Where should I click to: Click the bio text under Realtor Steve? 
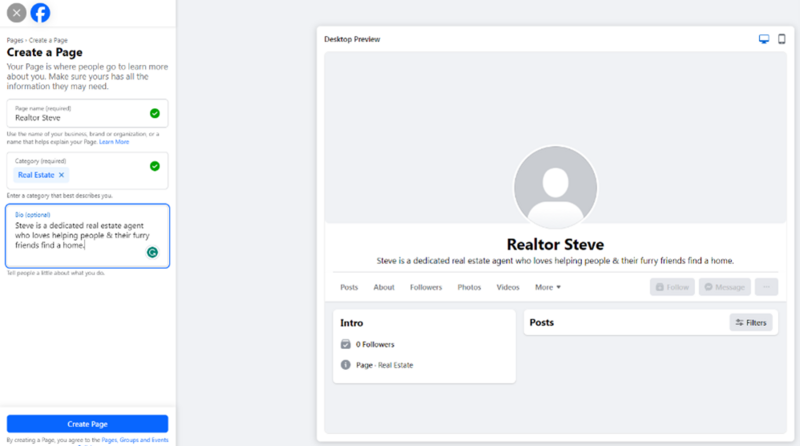pos(555,261)
